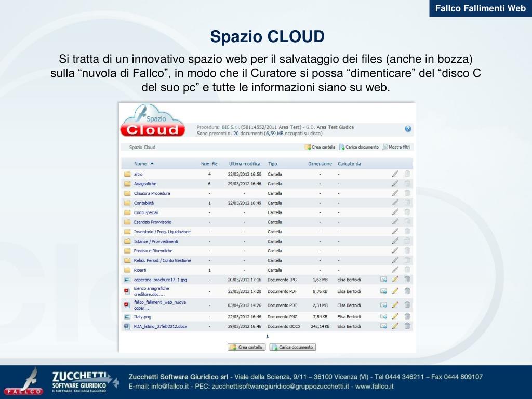Open the Chiusura Procedura folder
The width and height of the screenshot is (532, 399).
click(x=152, y=193)
